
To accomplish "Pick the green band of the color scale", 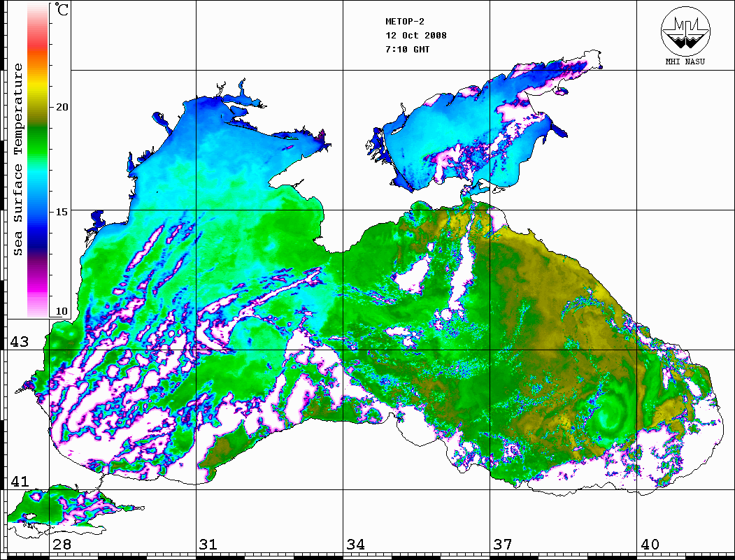I will tap(38, 141).
